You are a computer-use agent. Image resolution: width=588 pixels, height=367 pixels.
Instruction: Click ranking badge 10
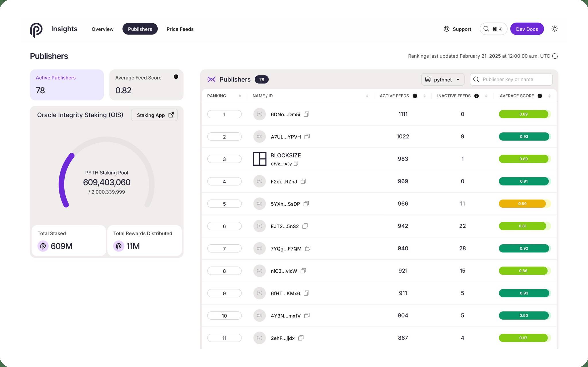[x=224, y=316]
